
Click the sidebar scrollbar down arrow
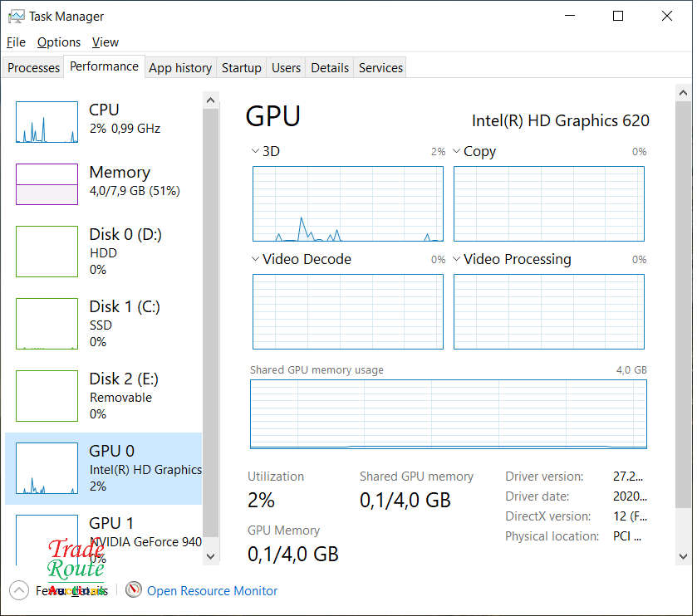211,555
